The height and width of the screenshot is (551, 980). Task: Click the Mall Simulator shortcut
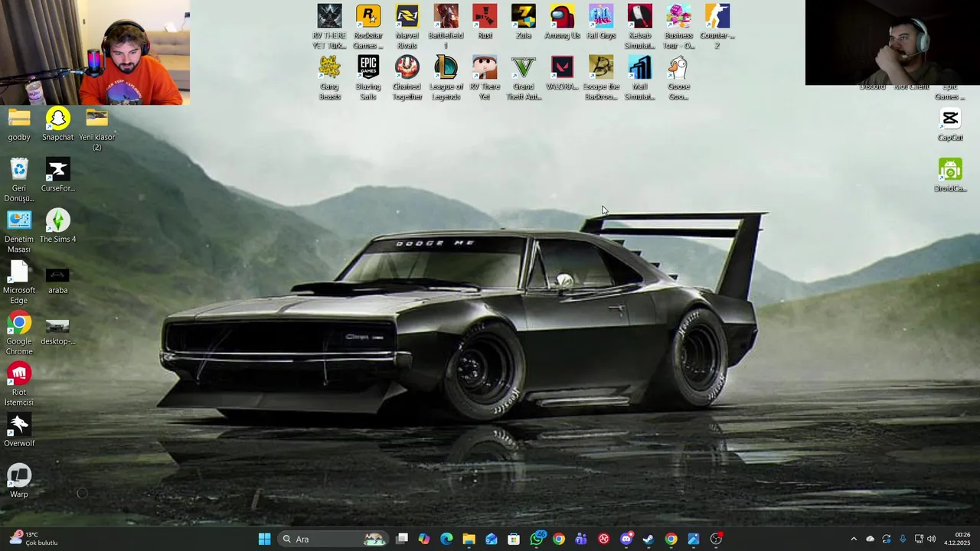coord(640,78)
